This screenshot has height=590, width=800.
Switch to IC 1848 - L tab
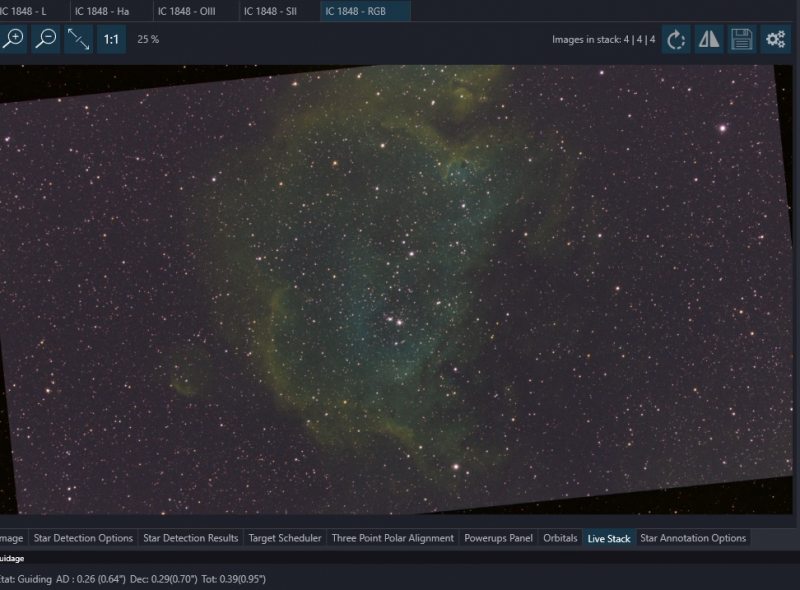point(34,11)
